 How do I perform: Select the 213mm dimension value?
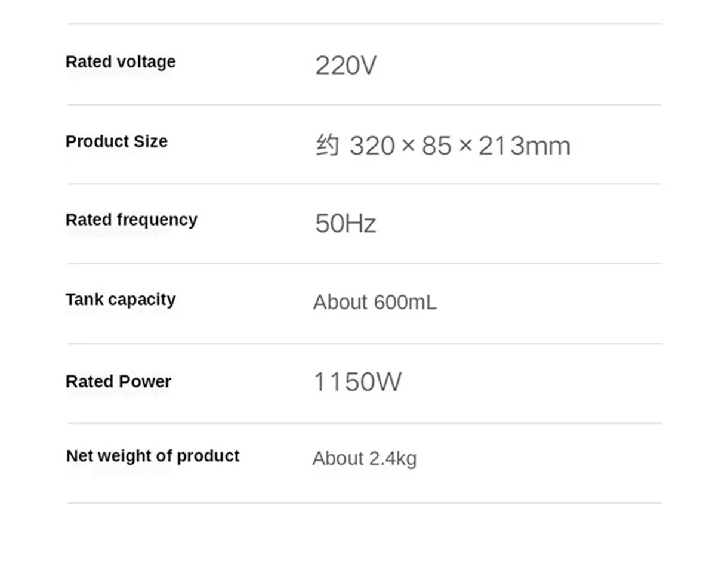(x=524, y=146)
